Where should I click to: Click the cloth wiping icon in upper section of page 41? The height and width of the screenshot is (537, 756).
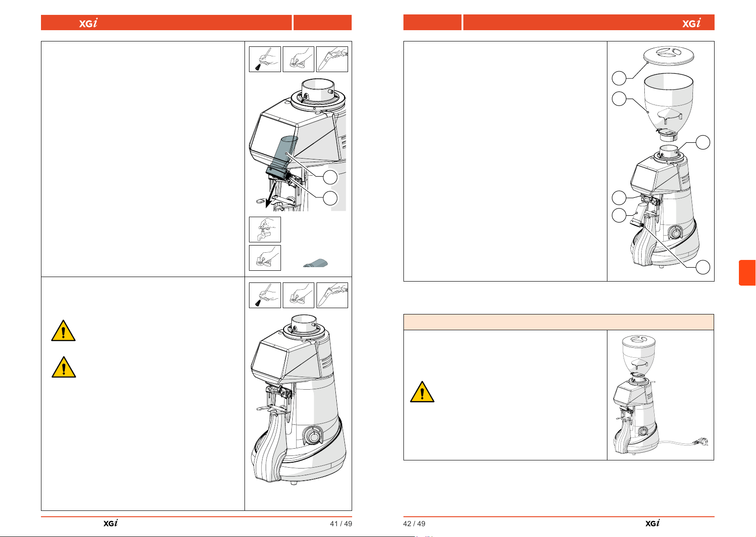coord(298,59)
